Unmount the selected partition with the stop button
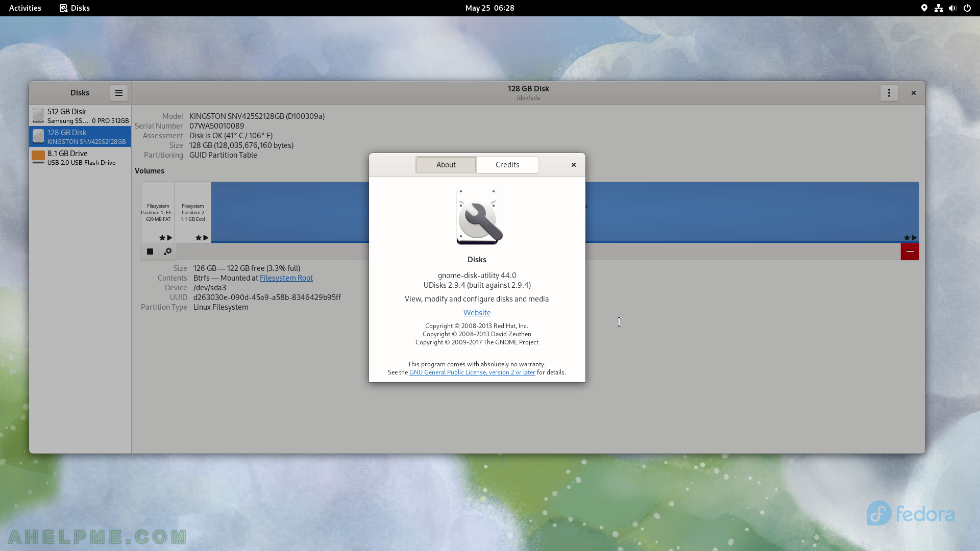Image resolution: width=980 pixels, height=551 pixels. [150, 252]
